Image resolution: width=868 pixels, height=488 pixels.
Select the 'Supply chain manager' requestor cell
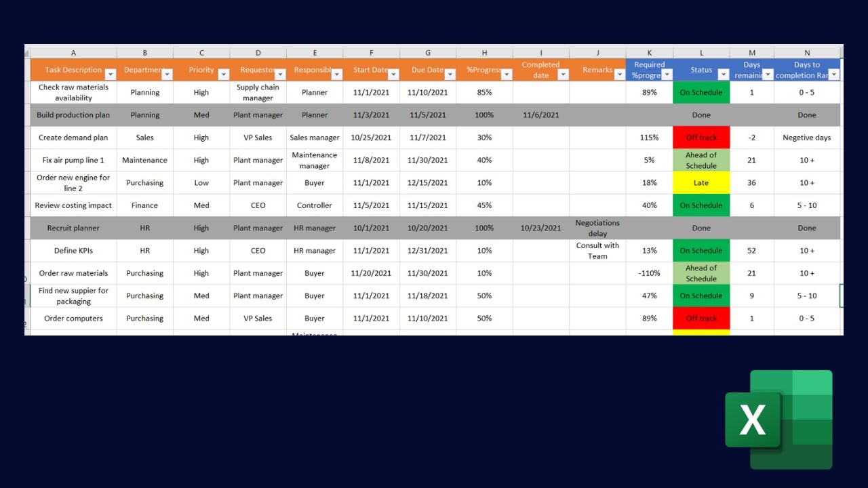[x=258, y=92]
